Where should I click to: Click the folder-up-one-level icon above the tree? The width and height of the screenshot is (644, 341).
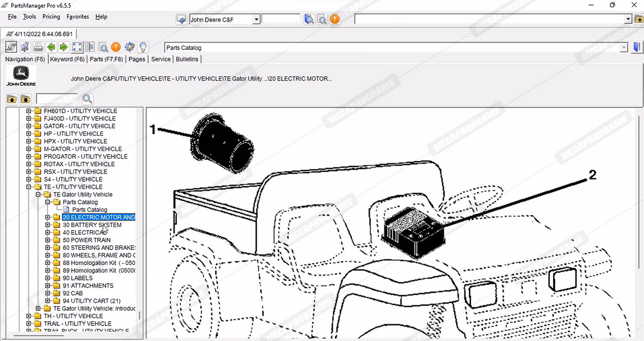pos(12,99)
